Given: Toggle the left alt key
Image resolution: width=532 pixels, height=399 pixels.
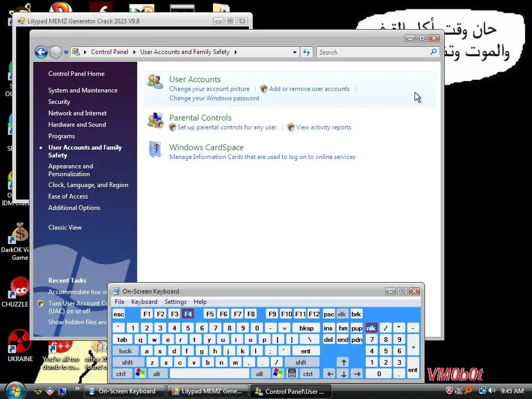Looking at the screenshot, I should (156, 374).
